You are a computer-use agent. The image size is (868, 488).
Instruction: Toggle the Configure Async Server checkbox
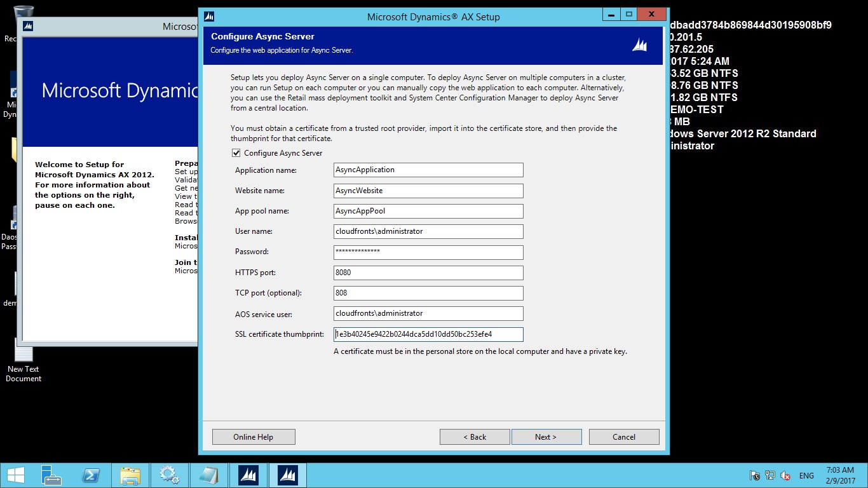click(x=236, y=153)
